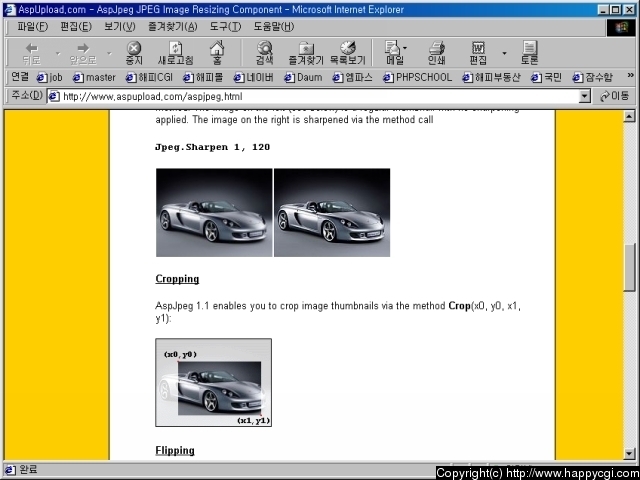Print the page with 인쇄
This screenshot has width=640, height=480.
(436, 53)
